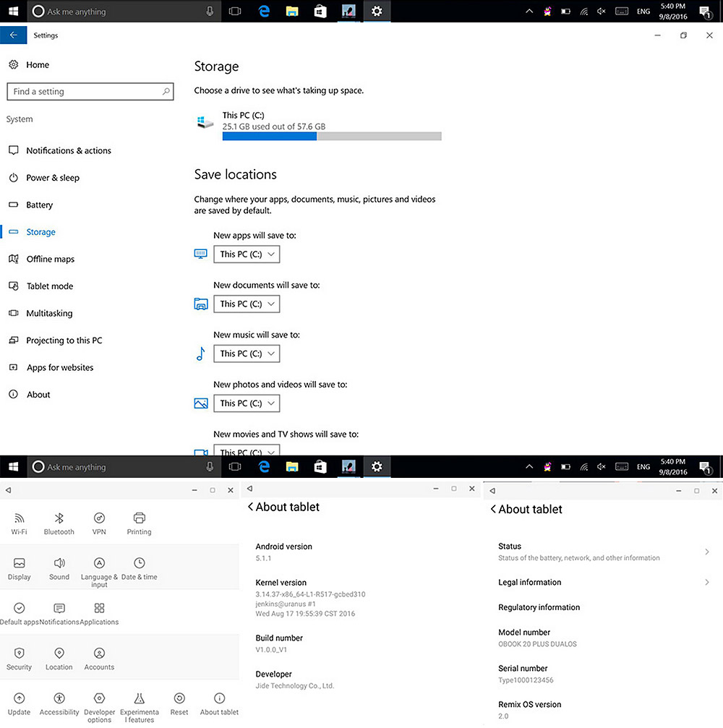The width and height of the screenshot is (723, 728).
Task: Open Projecting to this PC settings
Action: [55, 341]
